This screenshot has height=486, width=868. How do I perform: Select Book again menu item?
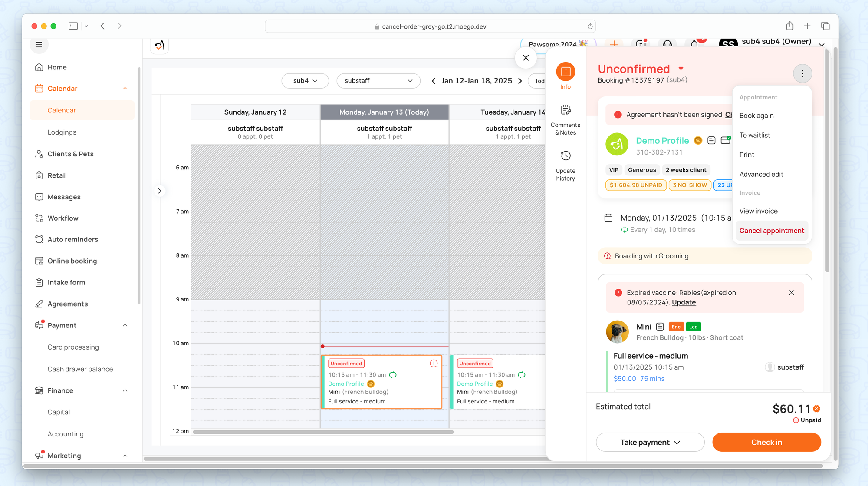756,116
